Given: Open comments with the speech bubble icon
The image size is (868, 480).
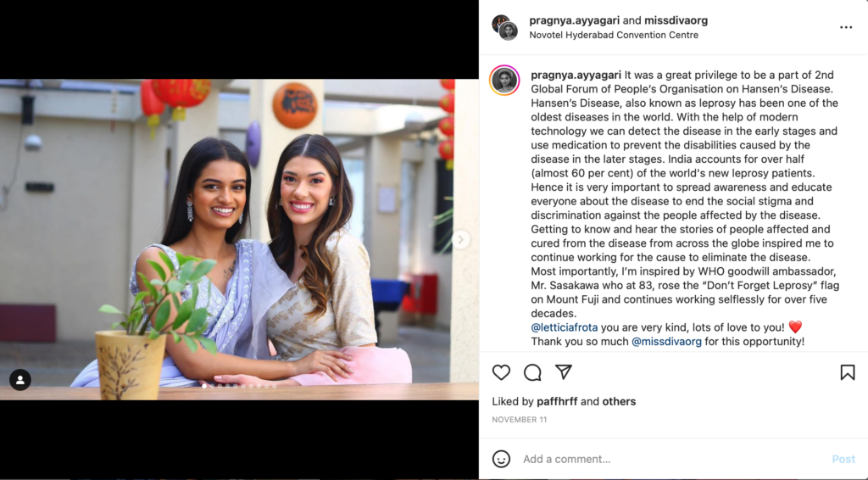Looking at the screenshot, I should point(532,372).
